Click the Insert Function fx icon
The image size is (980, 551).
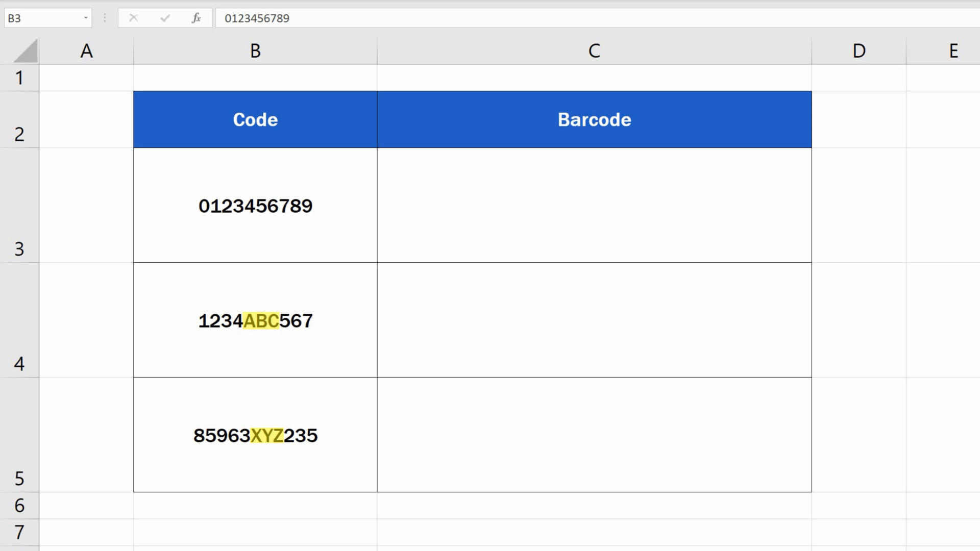click(x=195, y=18)
